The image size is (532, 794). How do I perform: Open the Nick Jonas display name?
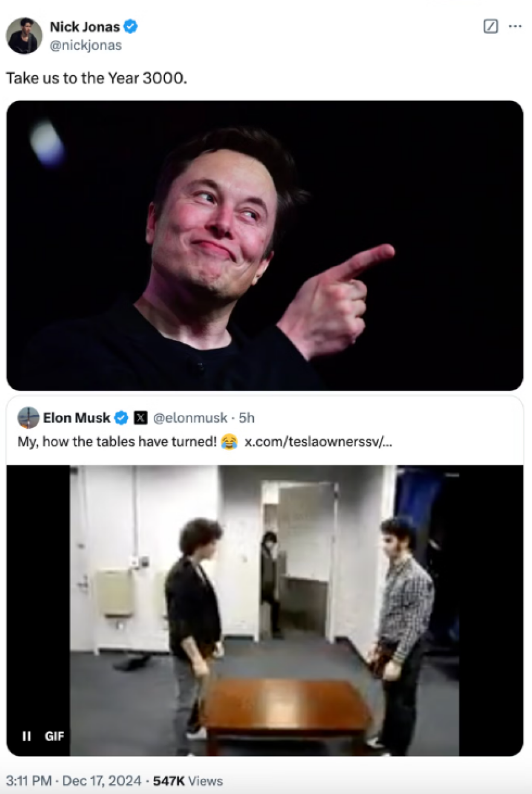[85, 27]
